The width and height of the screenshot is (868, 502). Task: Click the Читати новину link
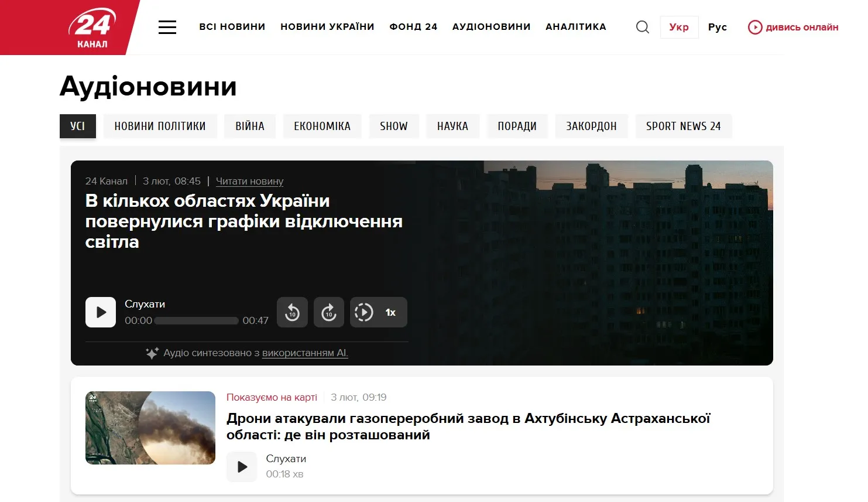[249, 182]
